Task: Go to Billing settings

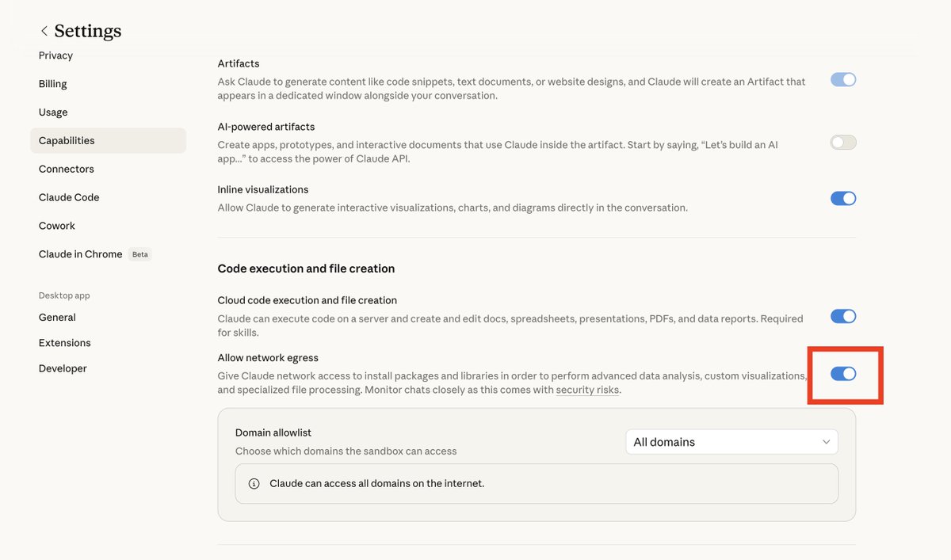Action: point(53,84)
